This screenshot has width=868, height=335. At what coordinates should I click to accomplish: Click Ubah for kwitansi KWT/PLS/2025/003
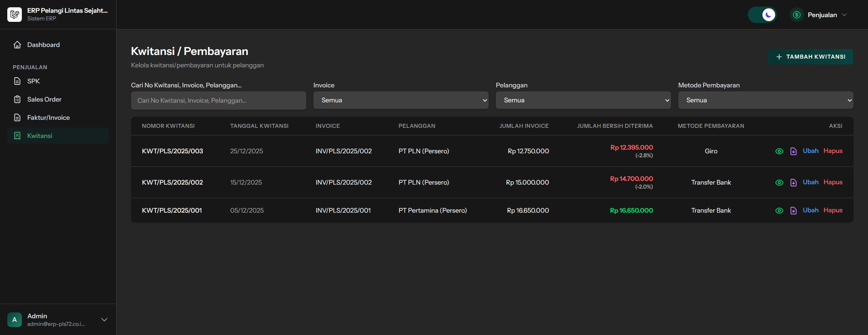coord(810,151)
